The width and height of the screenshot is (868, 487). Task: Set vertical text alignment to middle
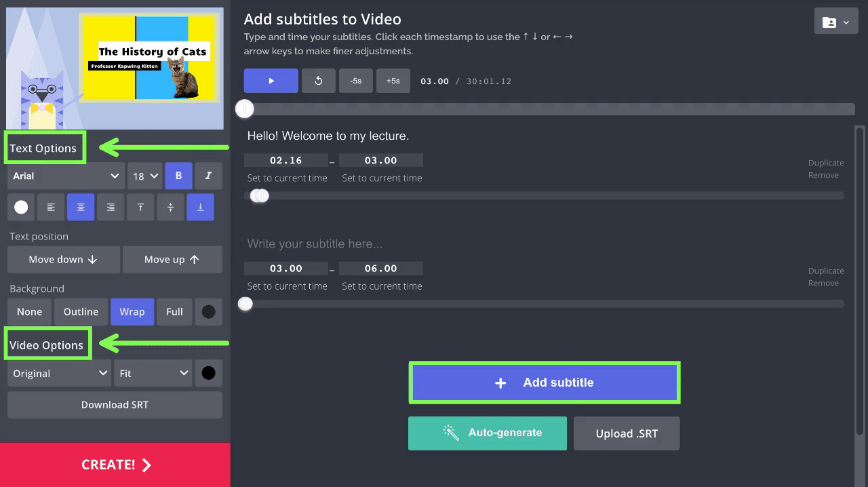170,208
